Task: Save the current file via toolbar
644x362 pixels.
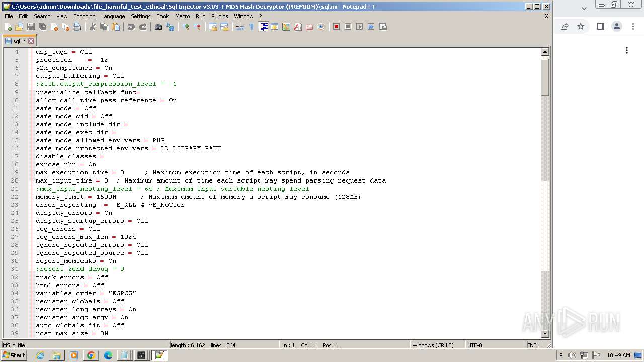Action: (x=31, y=27)
